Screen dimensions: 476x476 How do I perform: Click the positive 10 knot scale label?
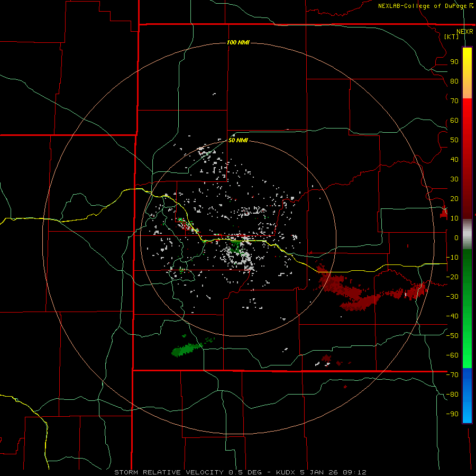pos(454,218)
